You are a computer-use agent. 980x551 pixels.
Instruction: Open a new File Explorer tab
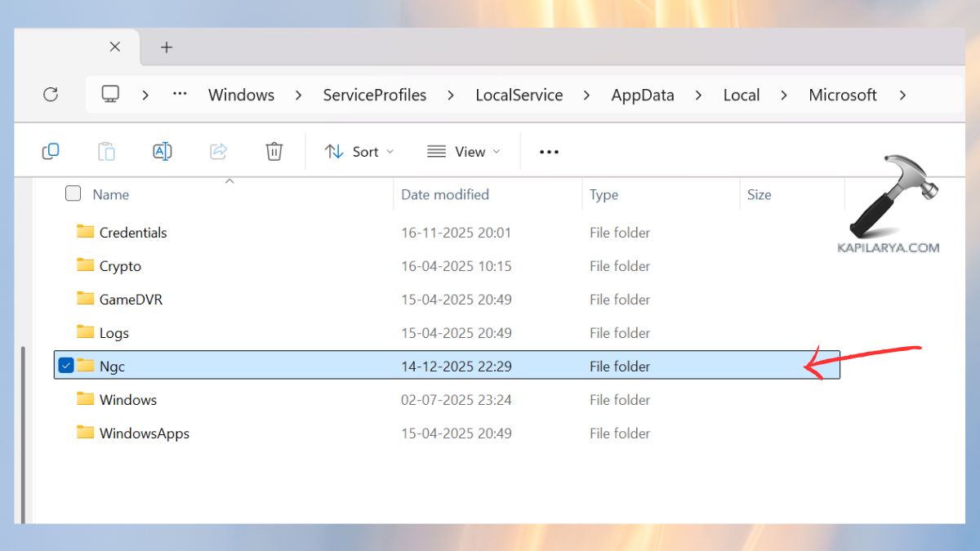tap(166, 47)
